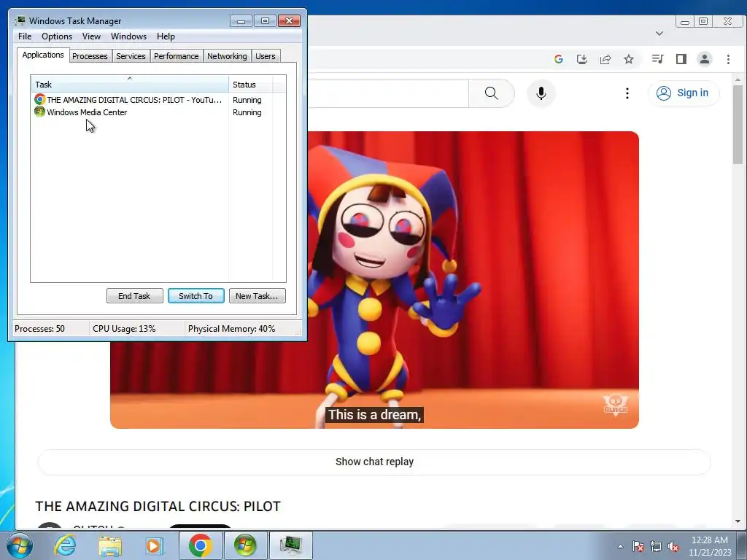Open the Help menu in Task Manager
The width and height of the screenshot is (747, 560).
[166, 36]
